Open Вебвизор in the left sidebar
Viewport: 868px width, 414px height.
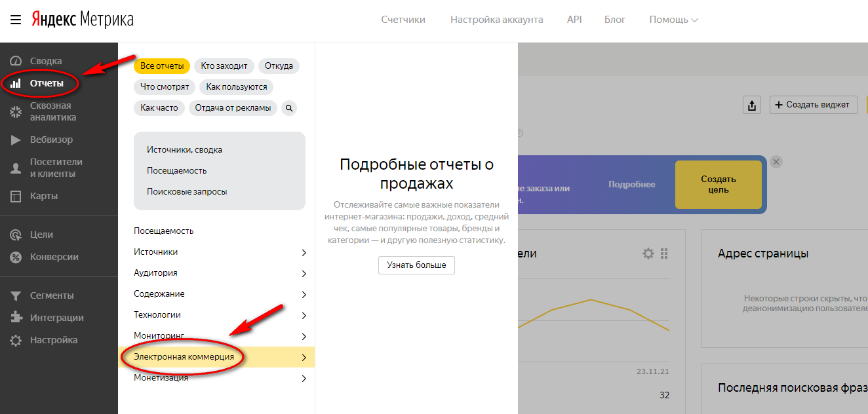point(52,140)
